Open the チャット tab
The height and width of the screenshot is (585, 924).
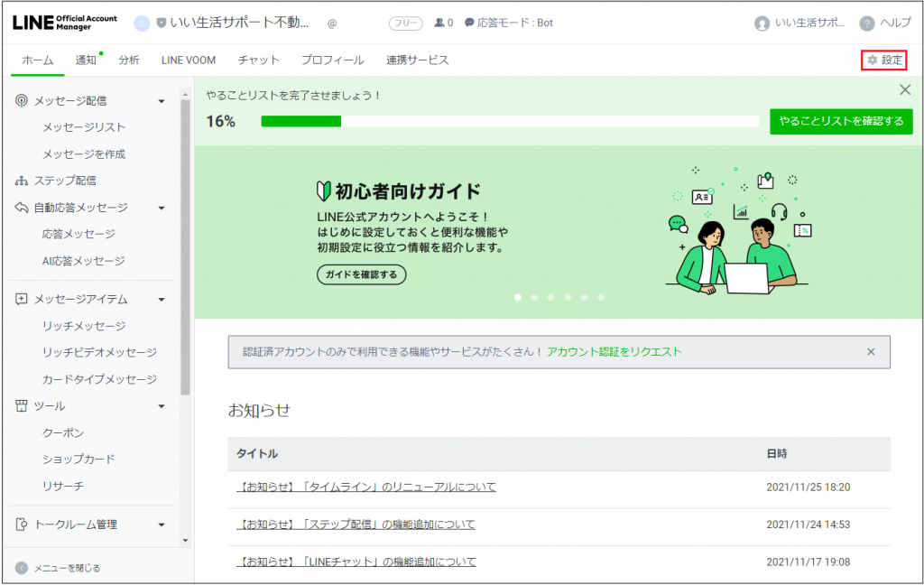[x=259, y=60]
